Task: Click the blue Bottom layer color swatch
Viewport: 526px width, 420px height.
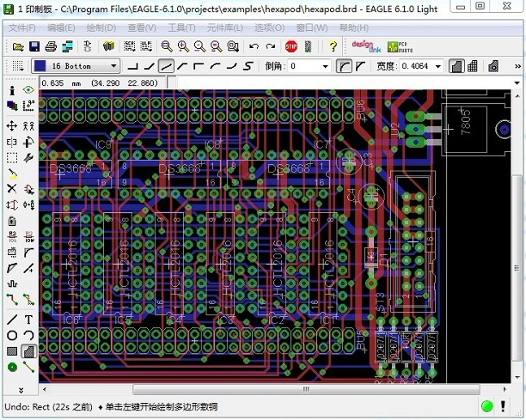Action: point(40,66)
